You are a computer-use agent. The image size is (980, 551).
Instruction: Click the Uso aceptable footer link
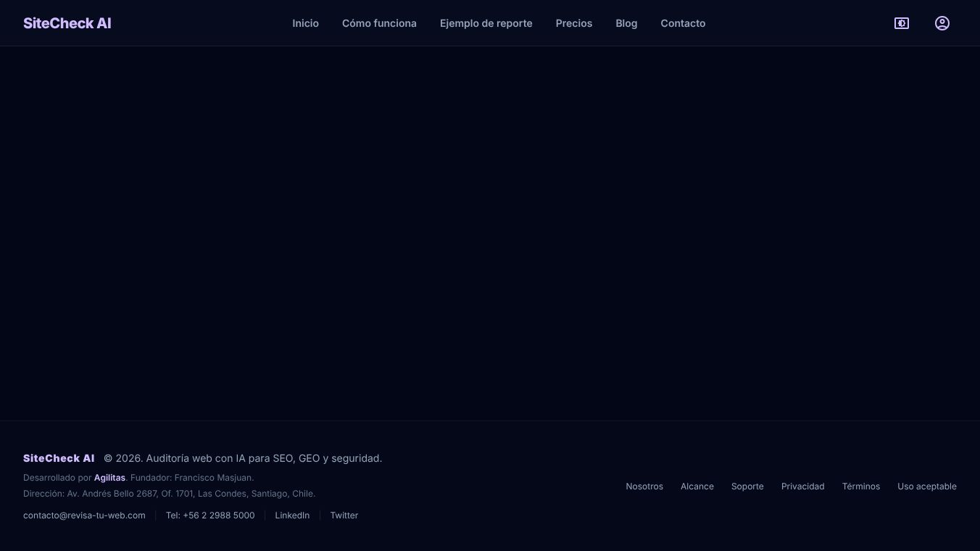pyautogui.click(x=927, y=486)
